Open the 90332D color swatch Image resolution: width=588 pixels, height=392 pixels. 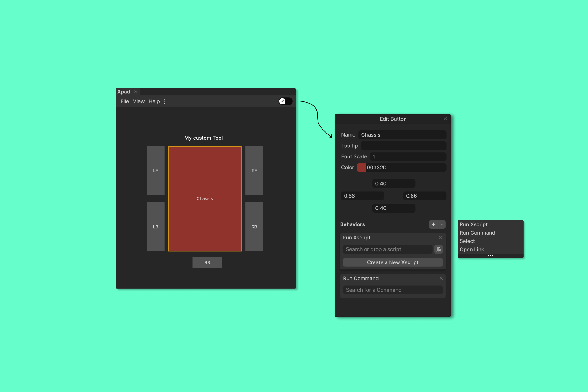coord(361,168)
